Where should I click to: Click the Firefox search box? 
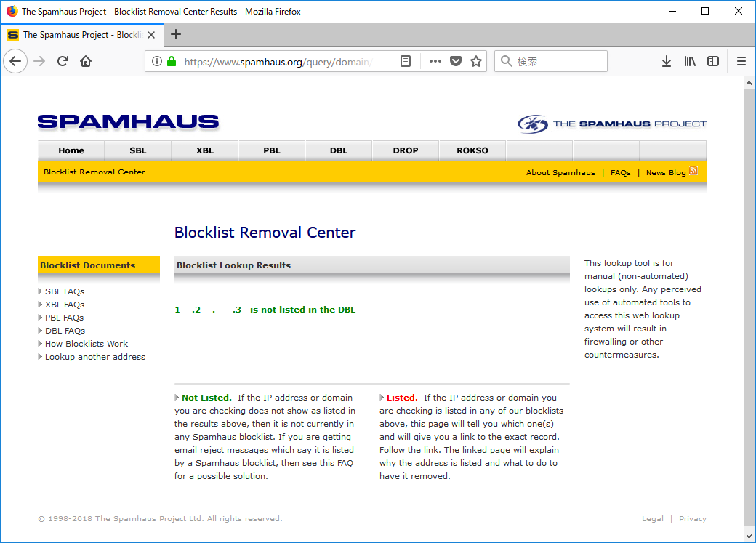tap(550, 61)
